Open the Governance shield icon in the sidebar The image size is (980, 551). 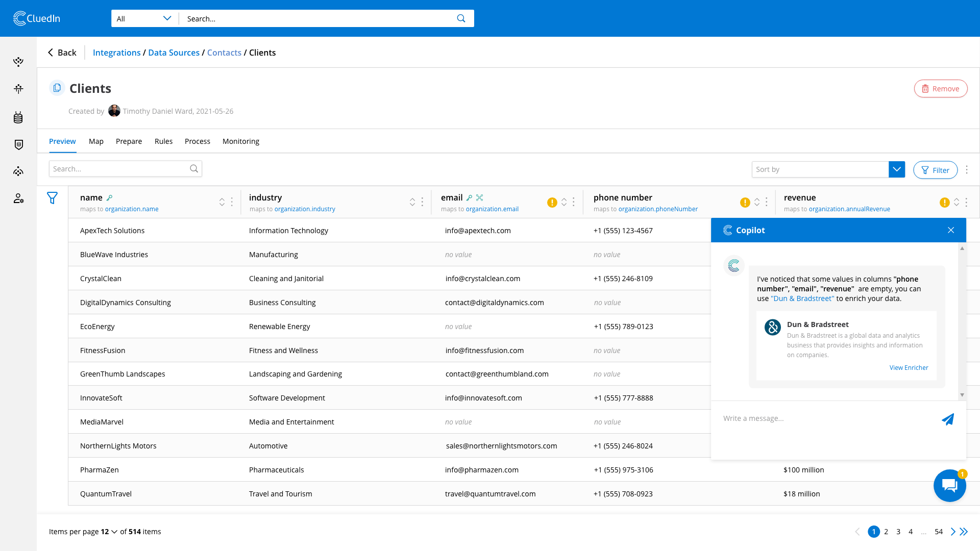(18, 144)
